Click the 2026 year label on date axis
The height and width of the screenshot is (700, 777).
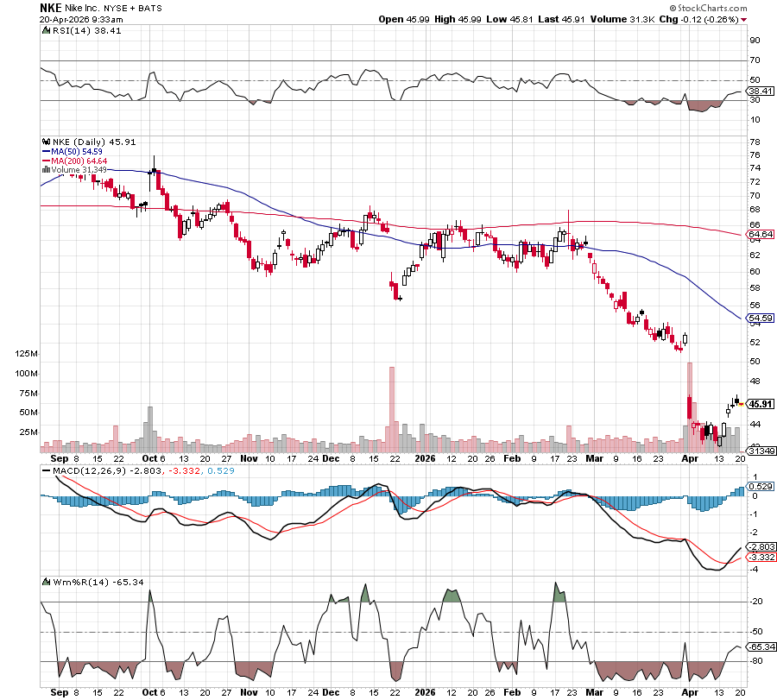click(423, 459)
